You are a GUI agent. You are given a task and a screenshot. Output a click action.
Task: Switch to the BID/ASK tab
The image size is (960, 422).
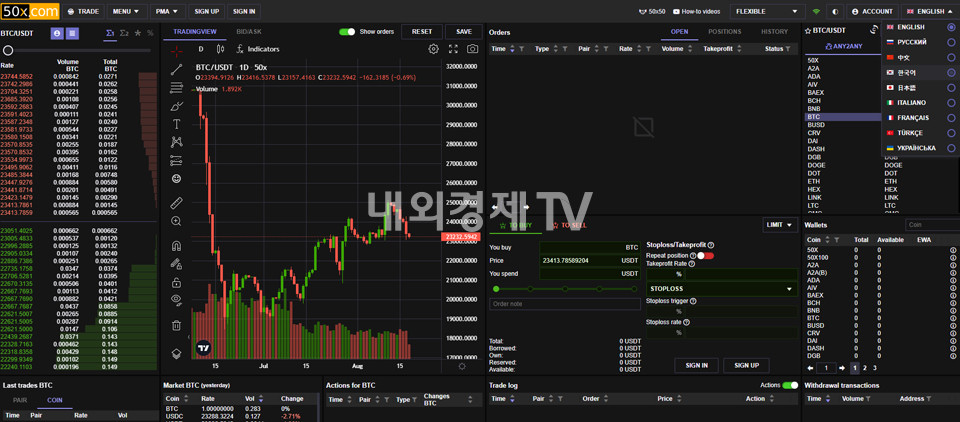click(249, 31)
